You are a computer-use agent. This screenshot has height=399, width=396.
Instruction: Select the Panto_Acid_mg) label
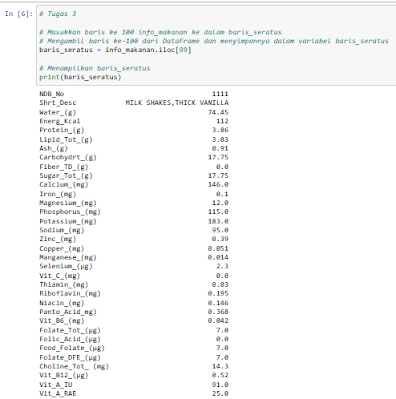click(68, 312)
